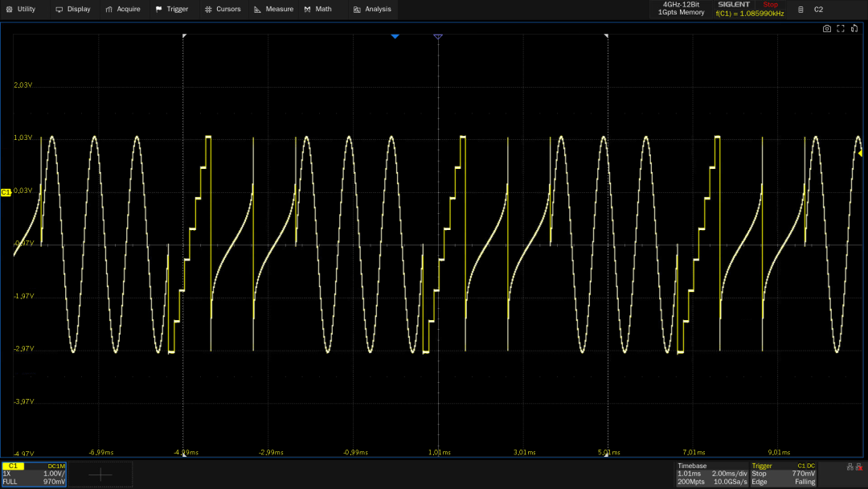The width and height of the screenshot is (868, 489).
Task: Expand the Measure menu
Action: [273, 10]
